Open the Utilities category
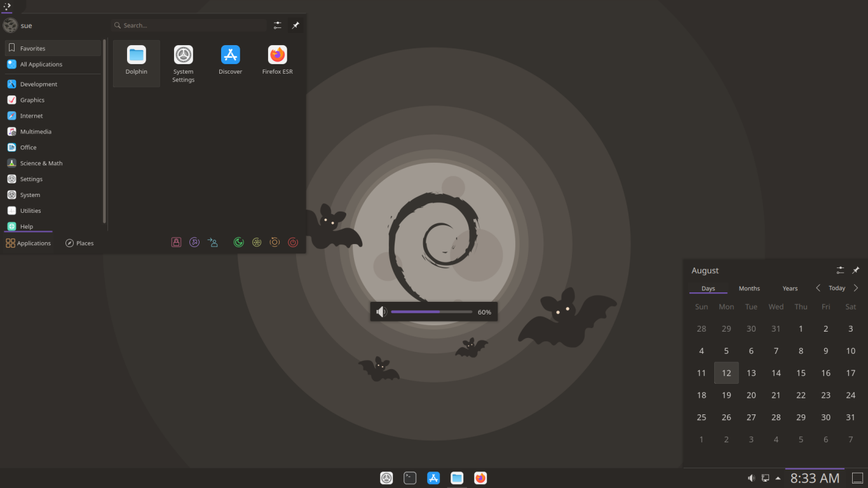Image resolution: width=868 pixels, height=488 pixels. pyautogui.click(x=53, y=211)
